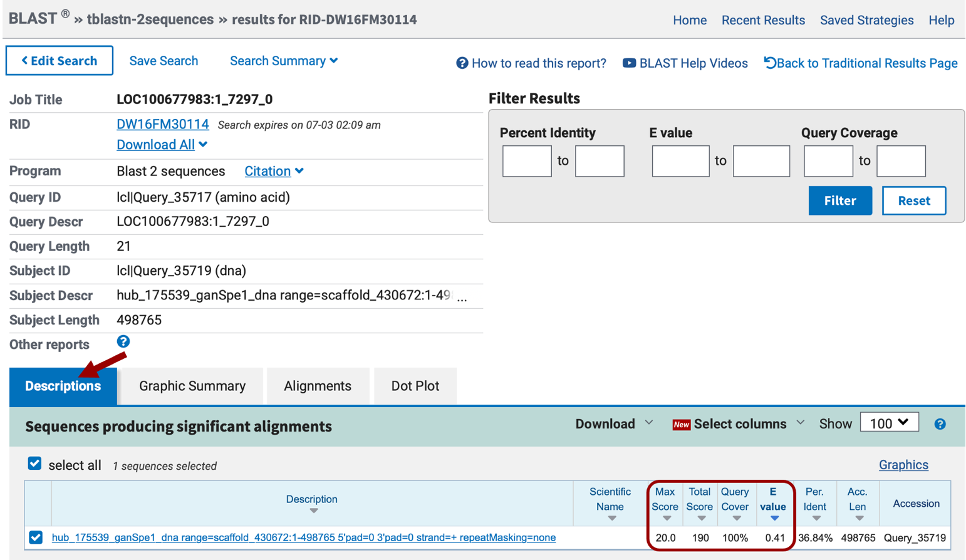966x560 pixels.
Task: Click the Edit Search button
Action: (x=60, y=61)
